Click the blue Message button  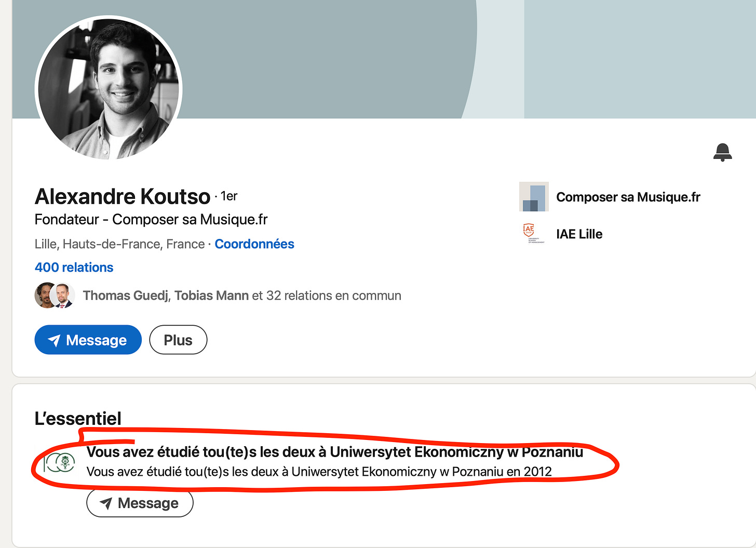[88, 340]
